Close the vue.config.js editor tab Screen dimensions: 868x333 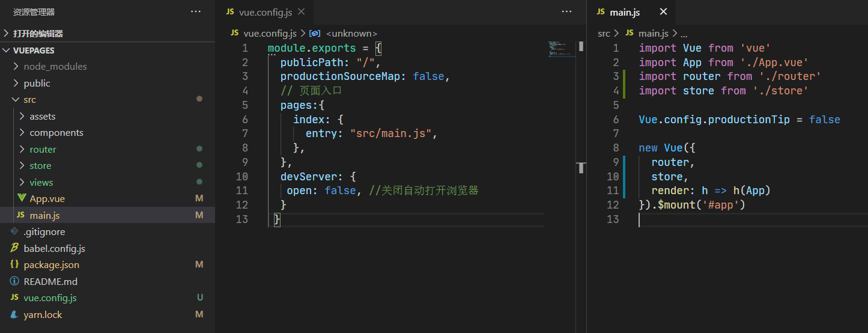[x=301, y=11]
